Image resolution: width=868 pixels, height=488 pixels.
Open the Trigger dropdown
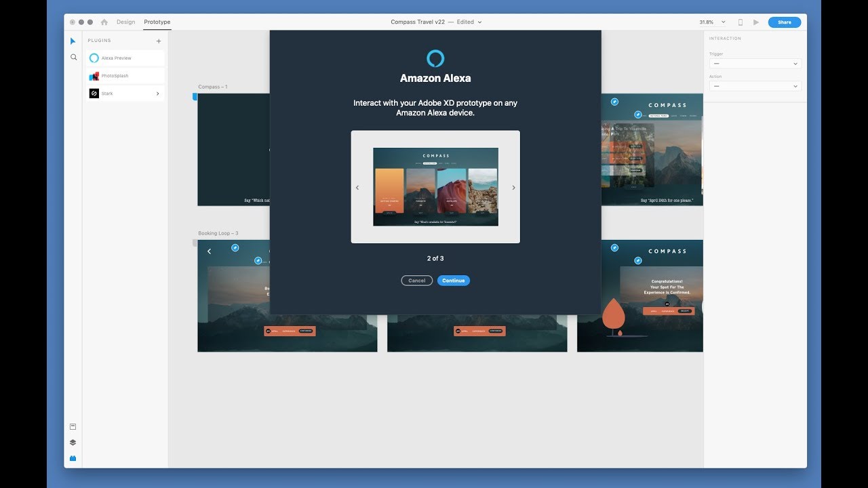[755, 64]
